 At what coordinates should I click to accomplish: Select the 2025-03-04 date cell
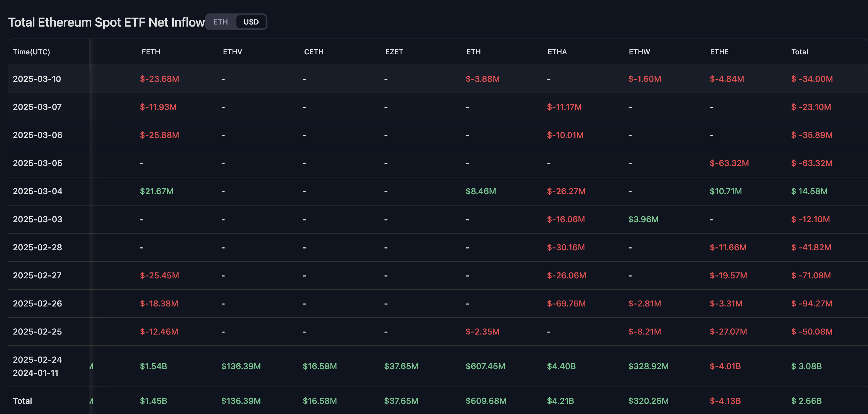[x=38, y=191]
